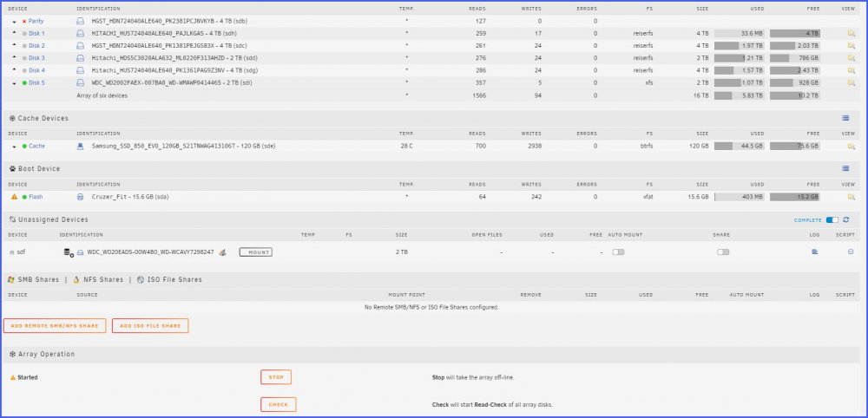Click the edit icon beside WDC_WD20EADS name
868x418 pixels.
(x=222, y=252)
